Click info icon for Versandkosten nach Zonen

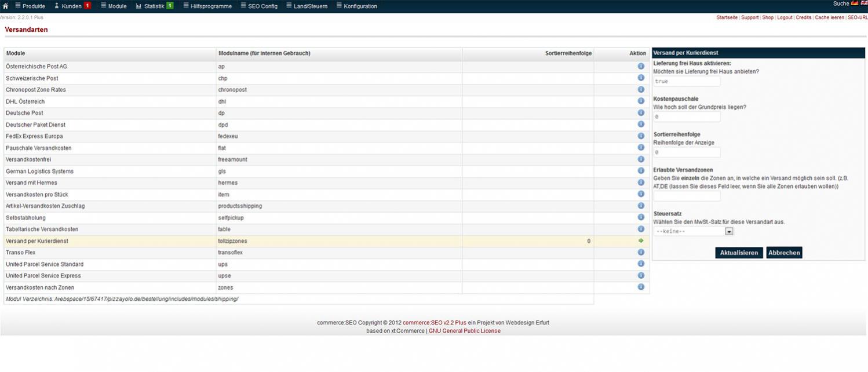(x=641, y=287)
